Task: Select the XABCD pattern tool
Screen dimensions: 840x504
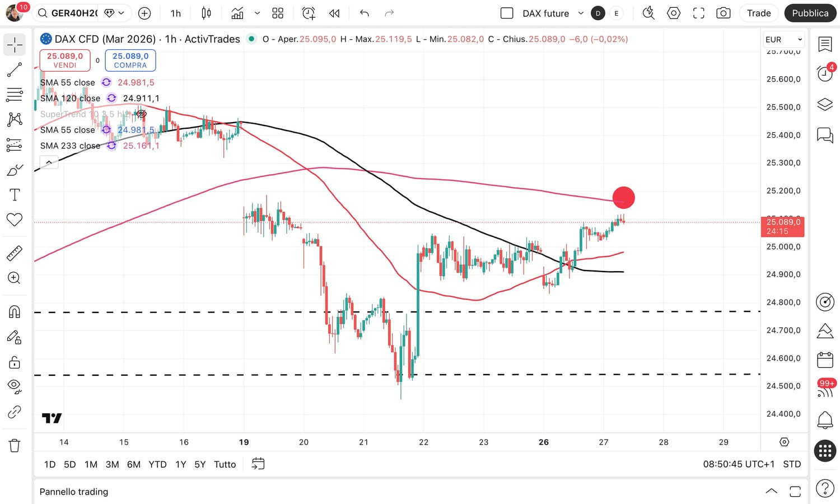Action: pos(15,119)
